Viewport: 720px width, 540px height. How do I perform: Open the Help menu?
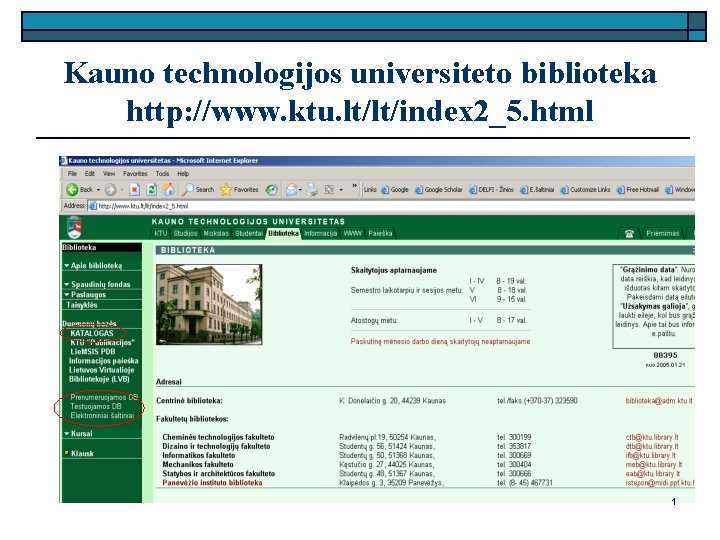tap(183, 174)
